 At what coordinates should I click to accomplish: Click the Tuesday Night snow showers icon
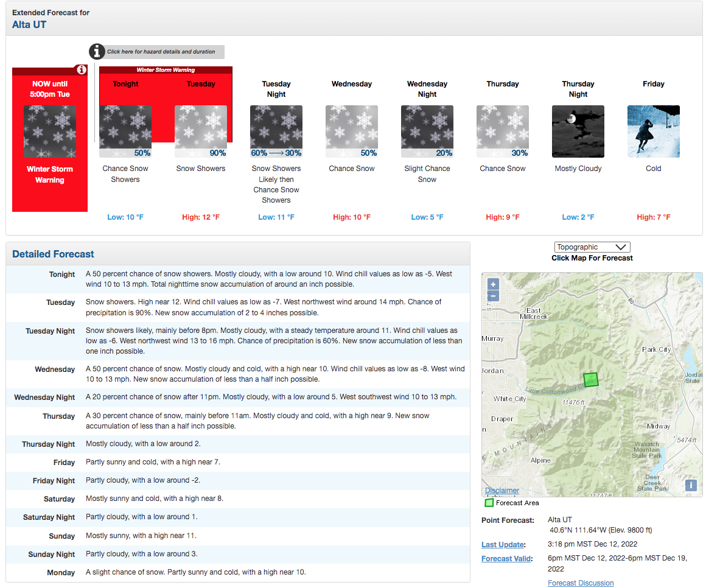click(276, 131)
